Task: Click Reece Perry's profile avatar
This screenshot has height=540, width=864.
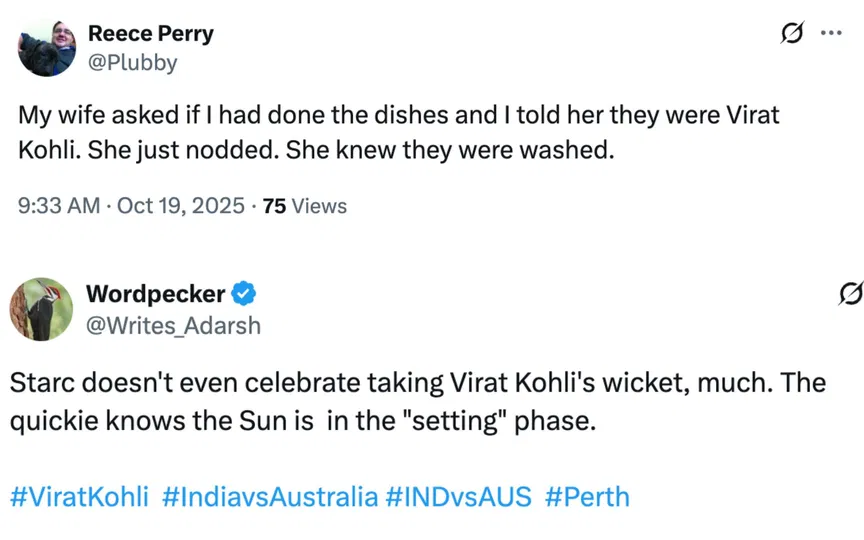Action: click(x=47, y=48)
